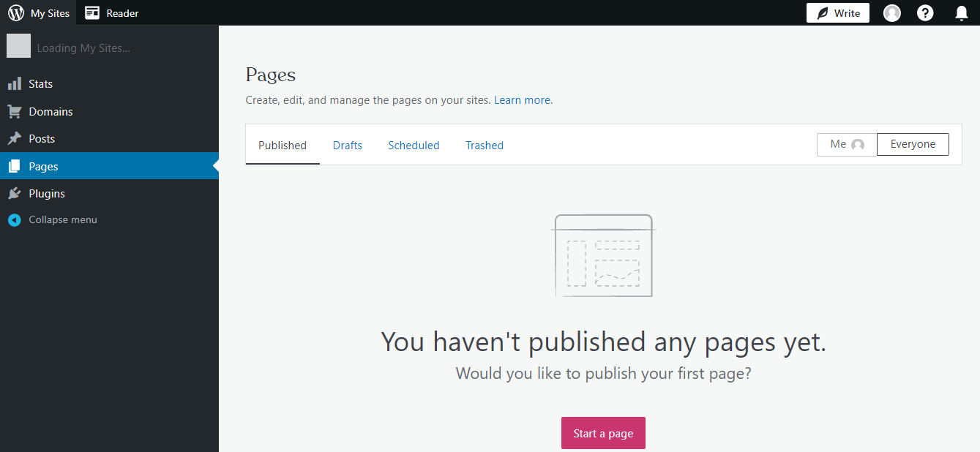
Task: Click the small avatar in Me filter
Action: [858, 145]
